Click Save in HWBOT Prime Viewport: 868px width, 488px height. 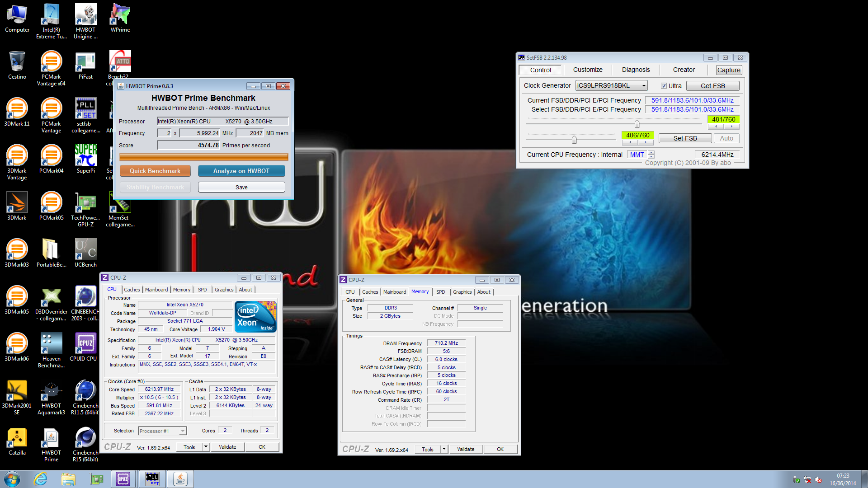[x=241, y=187]
